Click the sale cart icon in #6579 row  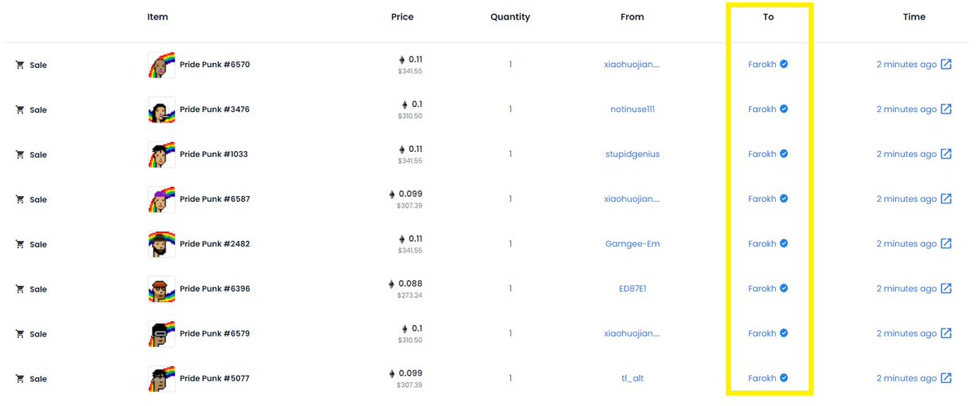[x=20, y=335]
